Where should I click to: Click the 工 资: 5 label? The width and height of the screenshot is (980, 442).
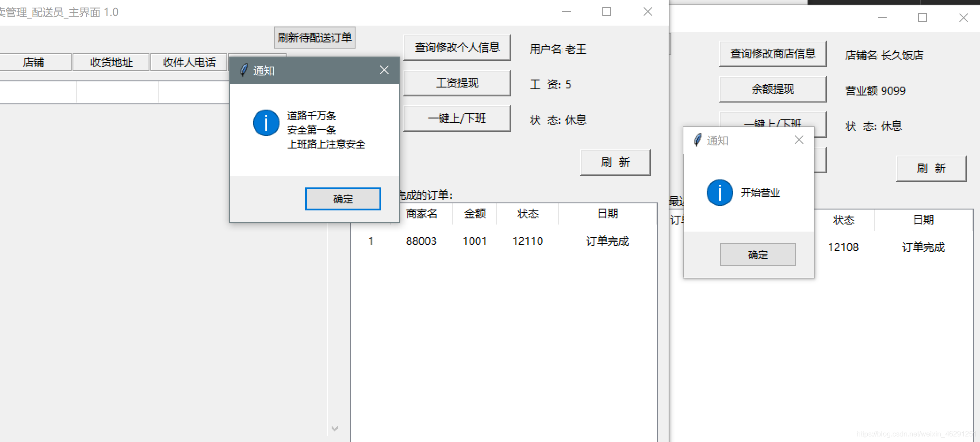551,84
